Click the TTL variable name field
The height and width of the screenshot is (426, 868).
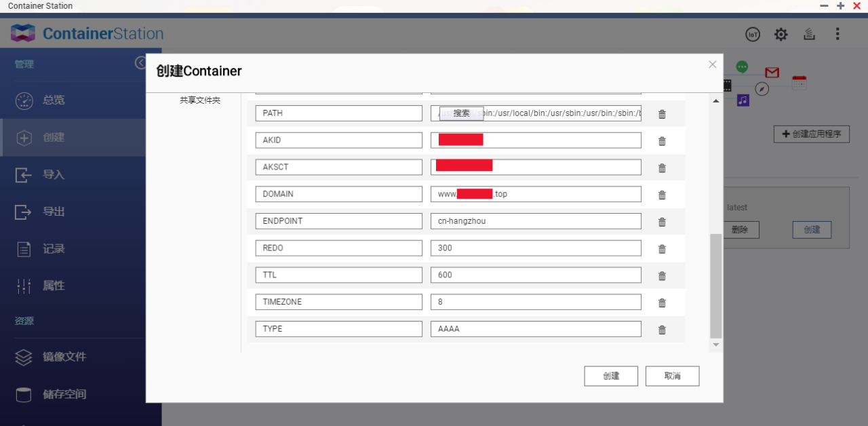click(x=339, y=275)
